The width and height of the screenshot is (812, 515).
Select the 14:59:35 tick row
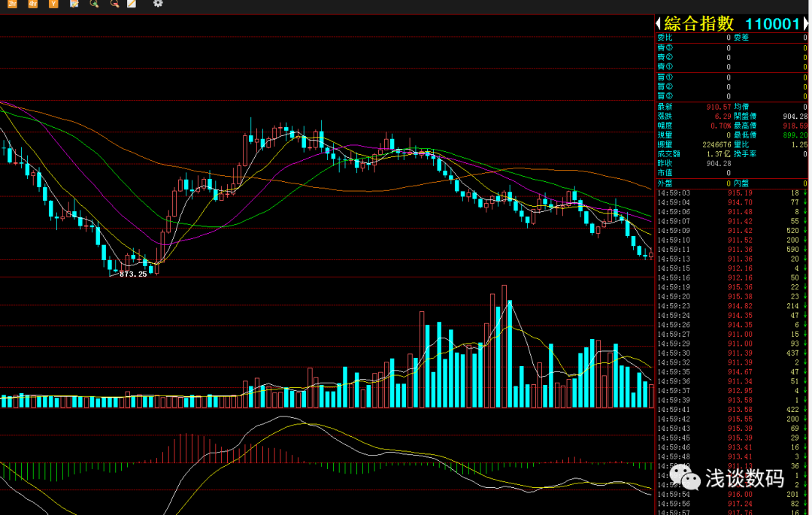732,371
